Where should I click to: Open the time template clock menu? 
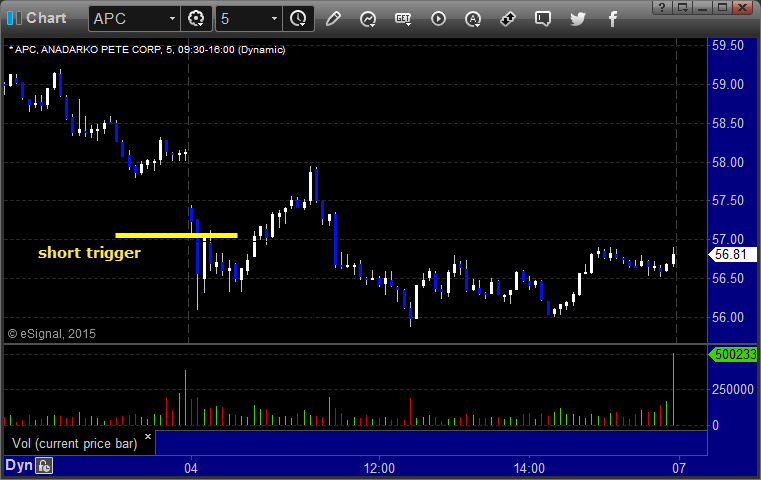click(298, 19)
